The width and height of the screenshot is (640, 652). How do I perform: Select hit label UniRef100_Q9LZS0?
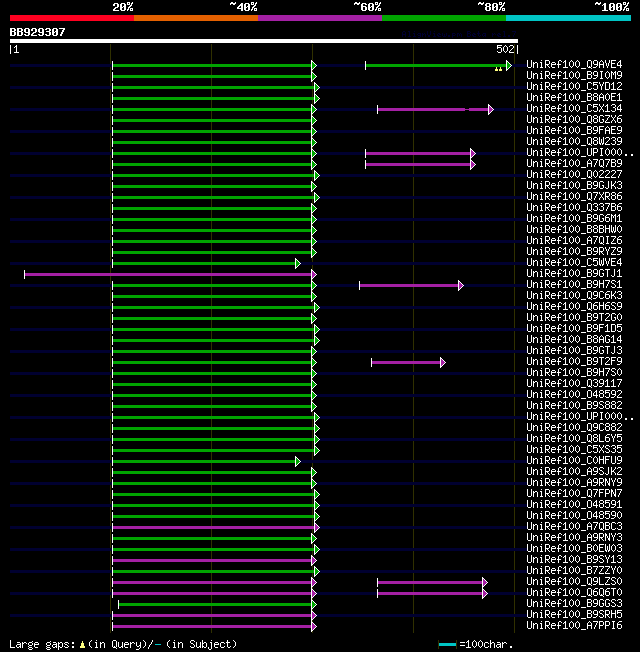[574, 582]
